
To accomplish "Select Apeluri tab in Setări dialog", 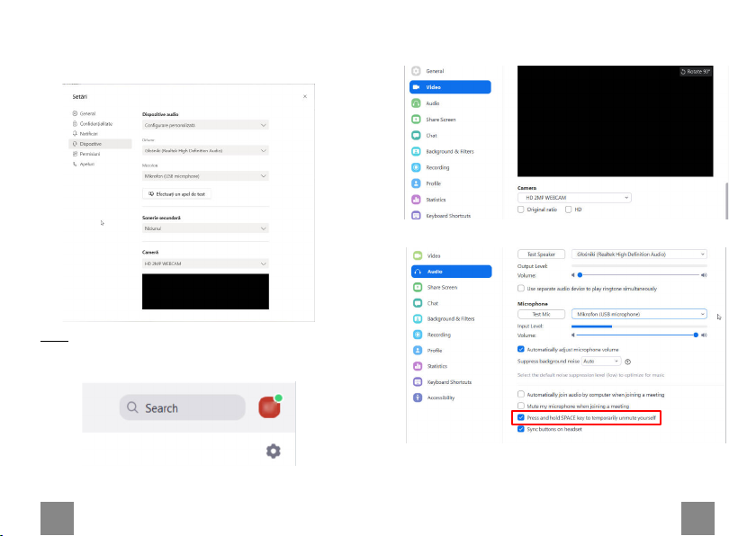I will coord(84,164).
